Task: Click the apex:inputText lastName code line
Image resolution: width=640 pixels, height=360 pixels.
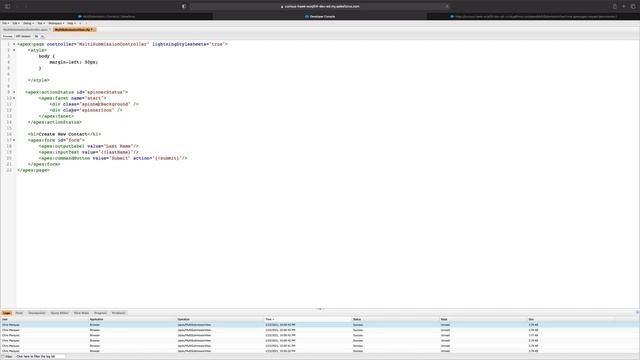Action: pyautogui.click(x=89, y=152)
